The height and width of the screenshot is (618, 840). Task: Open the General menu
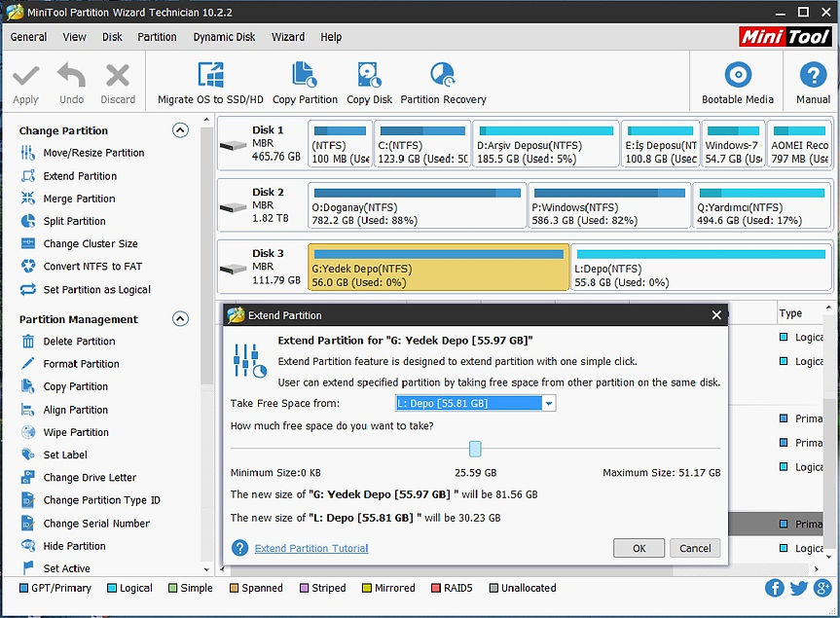point(28,37)
